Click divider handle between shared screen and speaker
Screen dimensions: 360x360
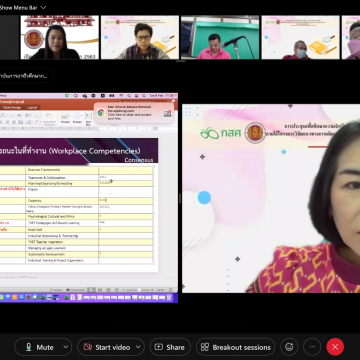pyautogui.click(x=180, y=198)
